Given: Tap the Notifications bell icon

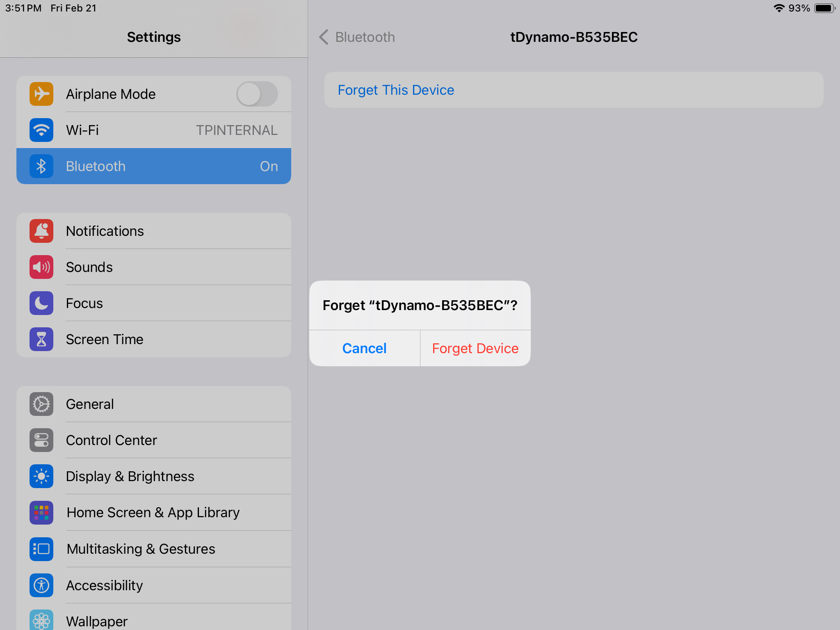Looking at the screenshot, I should [41, 231].
